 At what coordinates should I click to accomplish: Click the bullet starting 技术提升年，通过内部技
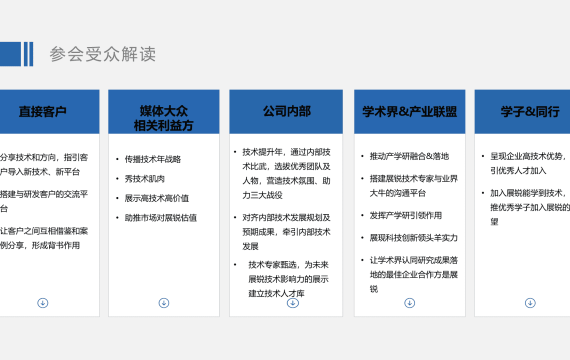pyautogui.click(x=286, y=173)
